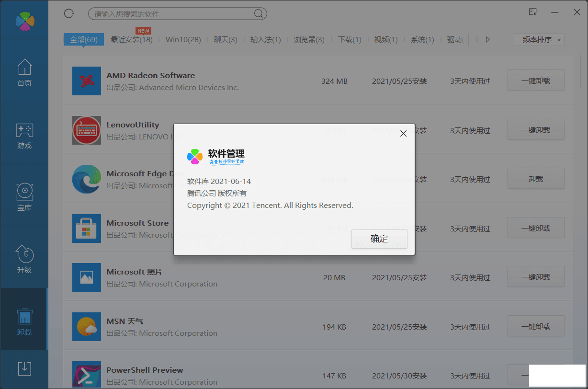Screen dimensions: 588x389
Task: Select the 全部(69) tab
Action: point(84,40)
